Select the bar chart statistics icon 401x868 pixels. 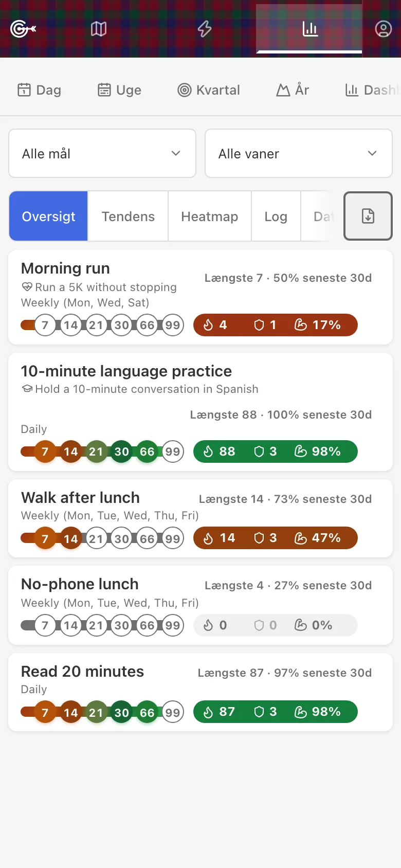tap(309, 29)
